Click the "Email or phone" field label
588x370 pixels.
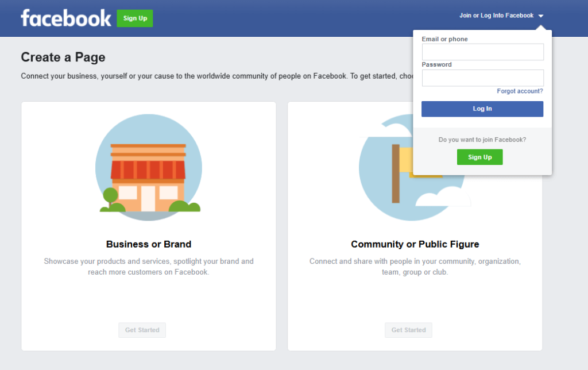(x=444, y=39)
